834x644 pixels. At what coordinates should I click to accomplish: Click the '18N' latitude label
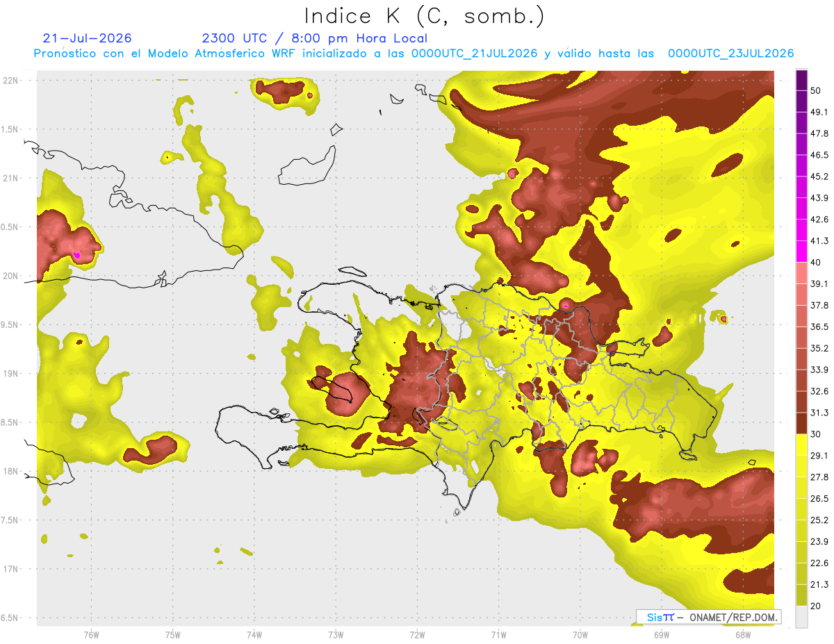click(x=11, y=471)
